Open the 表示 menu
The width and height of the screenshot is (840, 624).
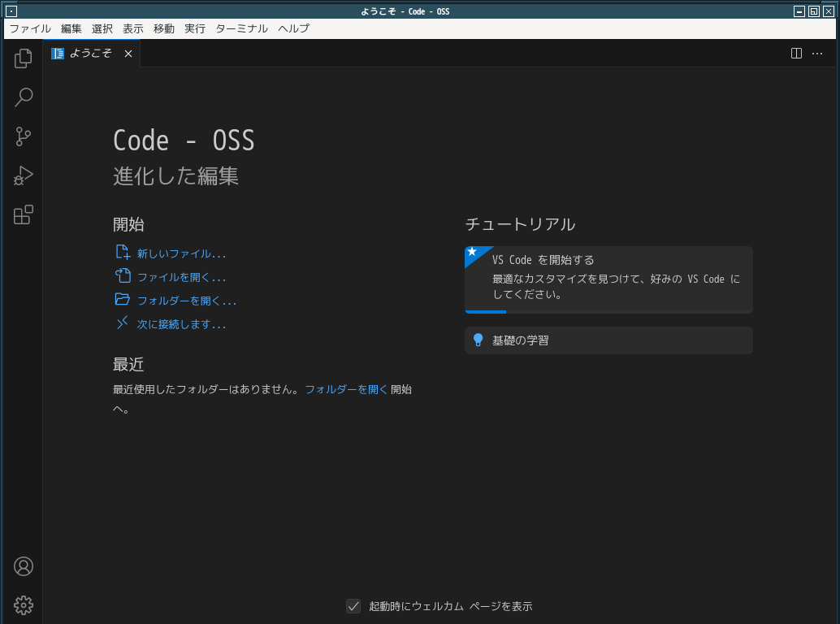click(133, 28)
